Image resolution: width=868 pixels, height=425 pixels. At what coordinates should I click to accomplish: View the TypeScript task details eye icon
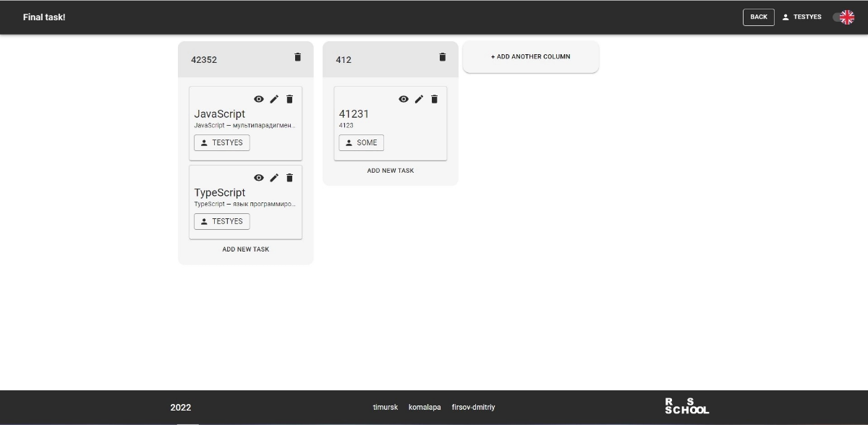(x=258, y=178)
